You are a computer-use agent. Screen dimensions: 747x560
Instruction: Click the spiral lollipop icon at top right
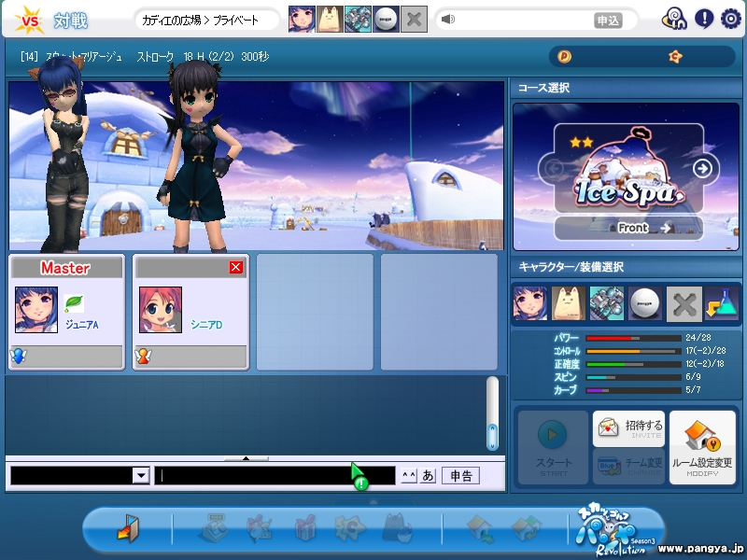point(674,19)
